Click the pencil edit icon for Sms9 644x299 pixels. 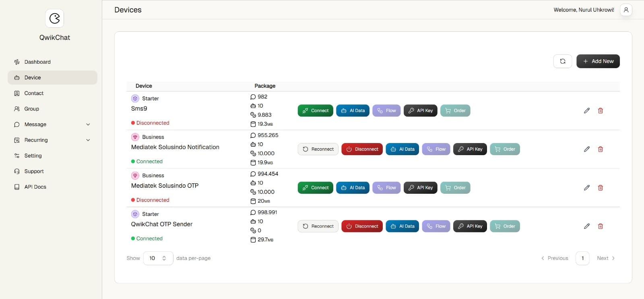586,110
